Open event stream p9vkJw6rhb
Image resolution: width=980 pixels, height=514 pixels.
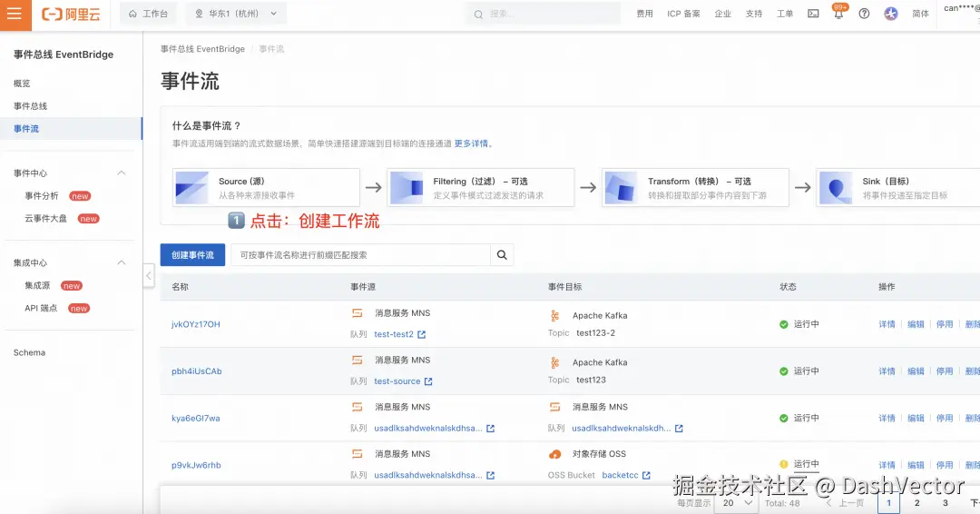pyautogui.click(x=196, y=465)
